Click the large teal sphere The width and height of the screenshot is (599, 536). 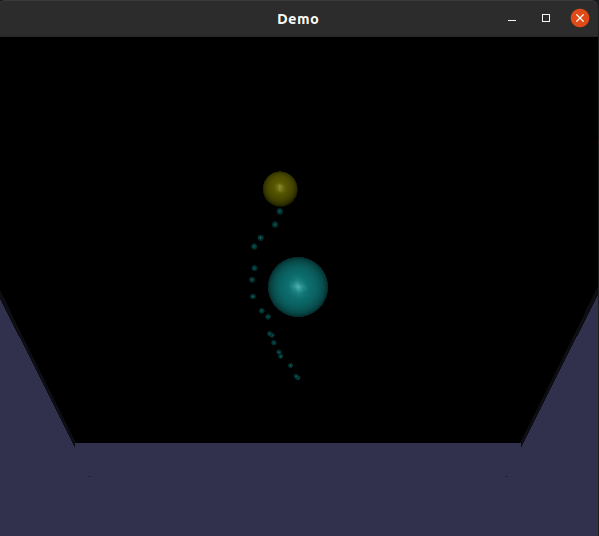298,287
